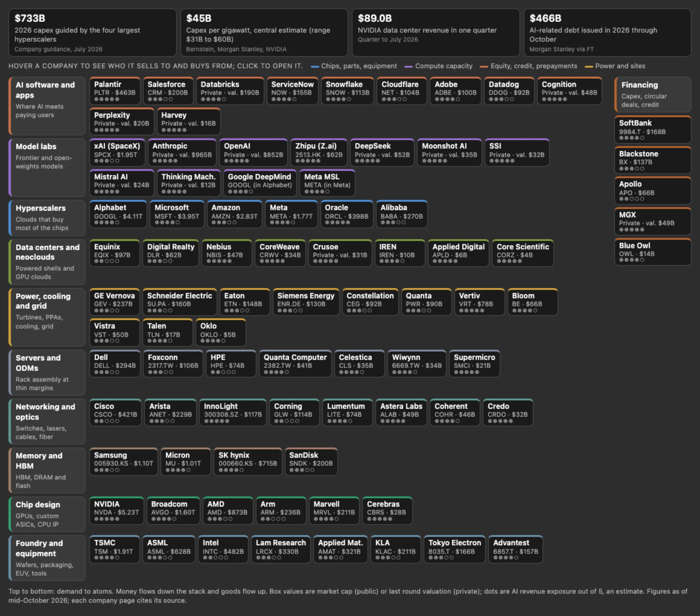The image size is (700, 616).
Task: Click the 'Equity, credit, prepayments' legend entry
Action: (528, 66)
